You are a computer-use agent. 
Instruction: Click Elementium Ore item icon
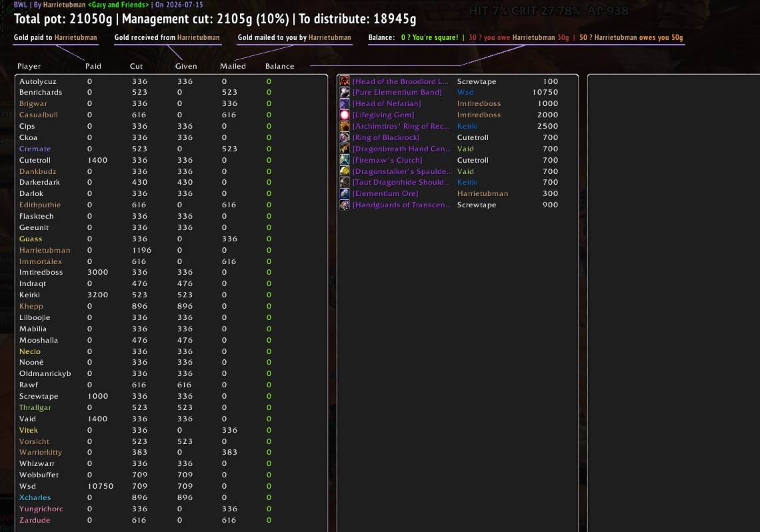pyautogui.click(x=345, y=193)
